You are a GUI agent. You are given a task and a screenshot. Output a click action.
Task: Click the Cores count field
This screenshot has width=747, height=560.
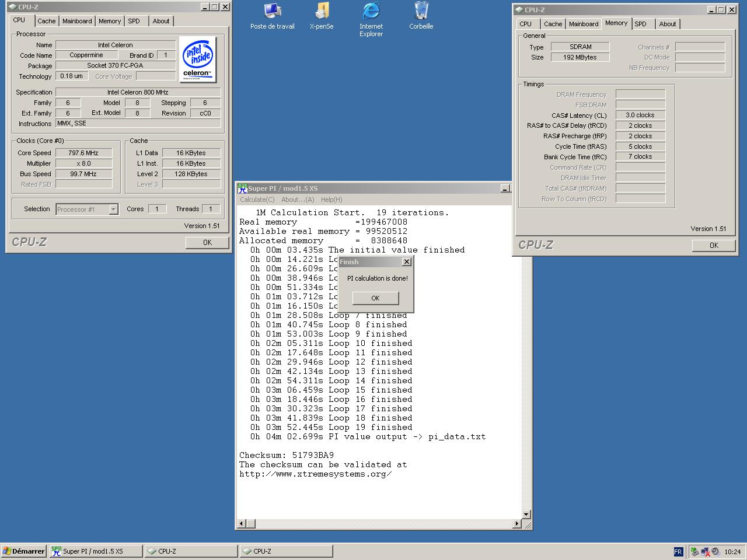pyautogui.click(x=157, y=209)
